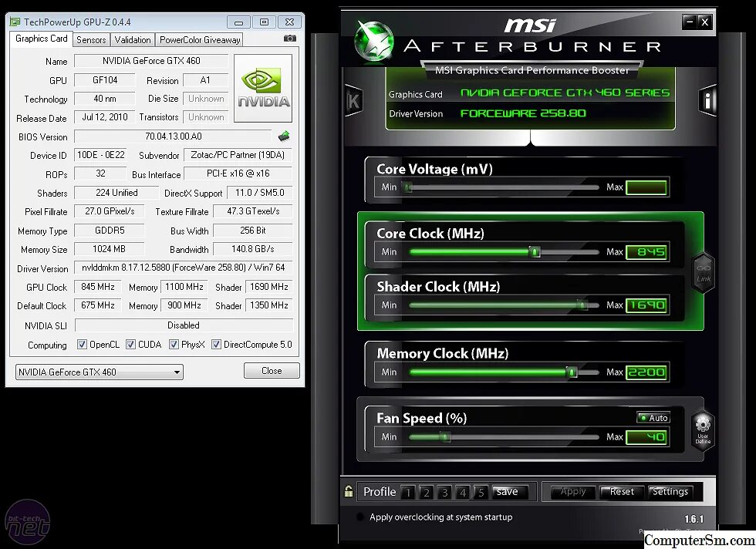Screen dimensions: 756x549
Task: Click the Shader Clock slider handle
Action: (x=582, y=305)
